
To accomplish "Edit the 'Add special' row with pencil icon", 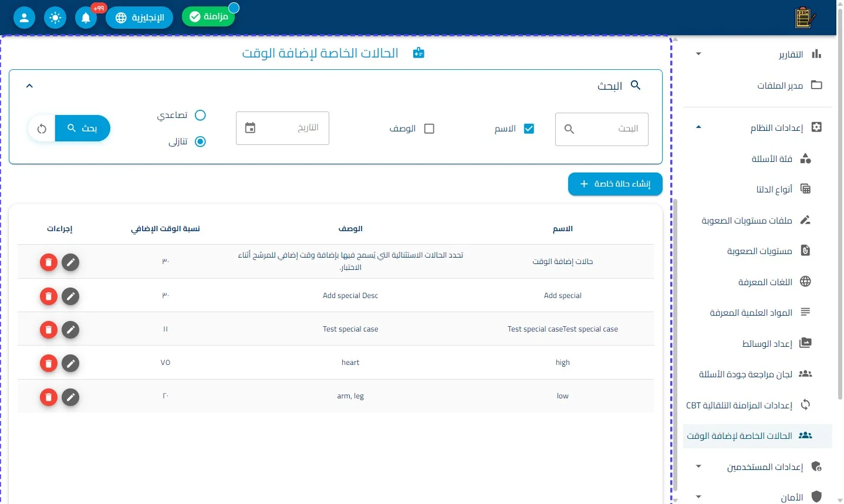I will 70,296.
